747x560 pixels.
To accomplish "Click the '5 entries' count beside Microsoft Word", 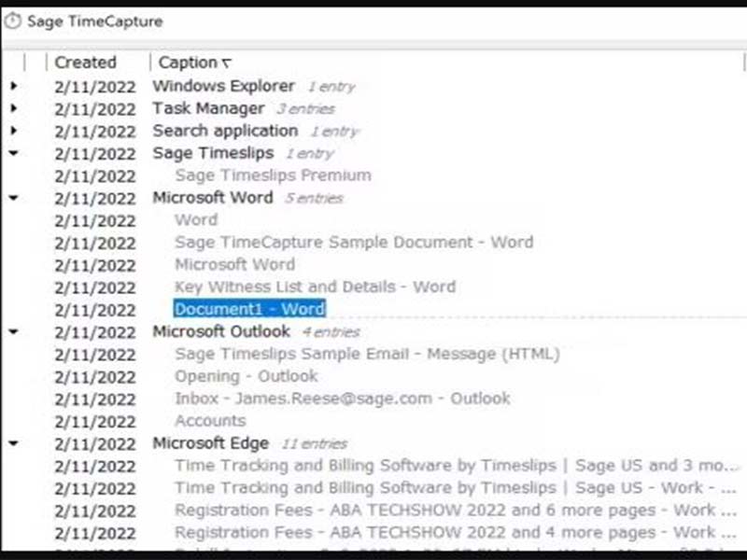I will pyautogui.click(x=314, y=198).
